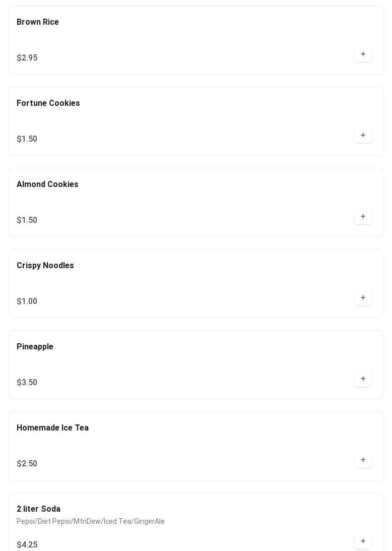
Task: Select the Pepsi/Diet Pepsi soda description text
Action: tap(91, 521)
